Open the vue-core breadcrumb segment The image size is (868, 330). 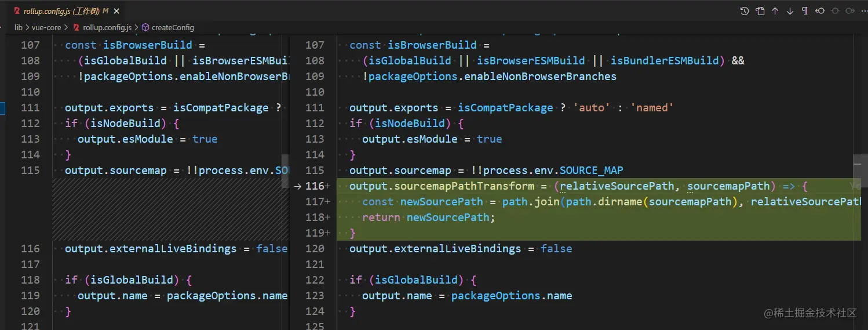tap(46, 27)
